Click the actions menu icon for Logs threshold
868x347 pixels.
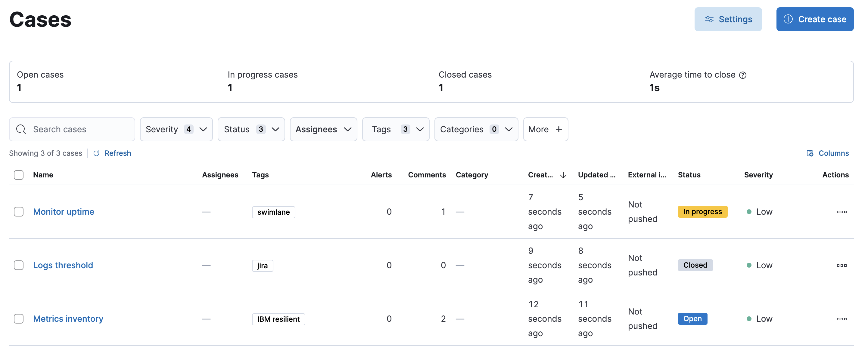842,265
